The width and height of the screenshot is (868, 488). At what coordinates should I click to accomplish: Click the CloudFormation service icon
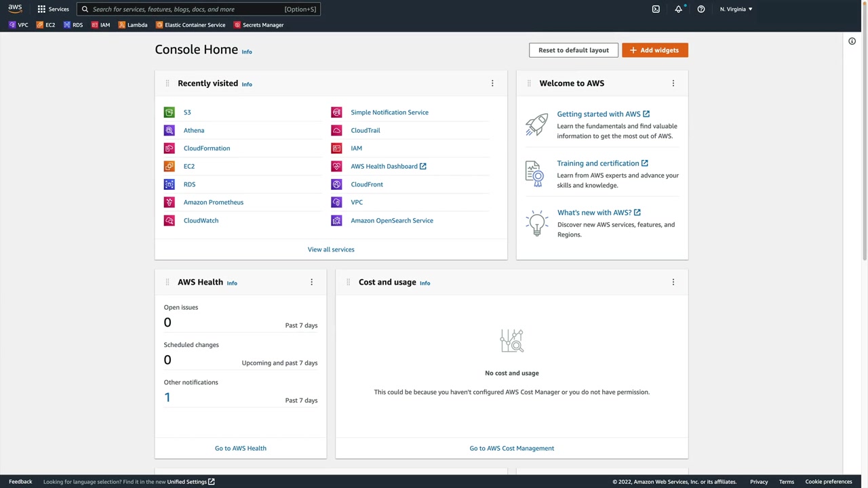pos(169,148)
